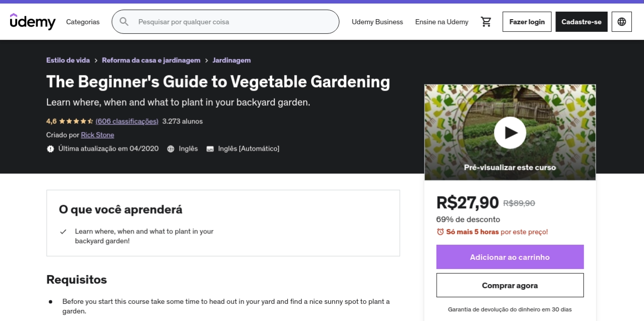
Task: Open the shopping cart
Action: [x=486, y=22]
